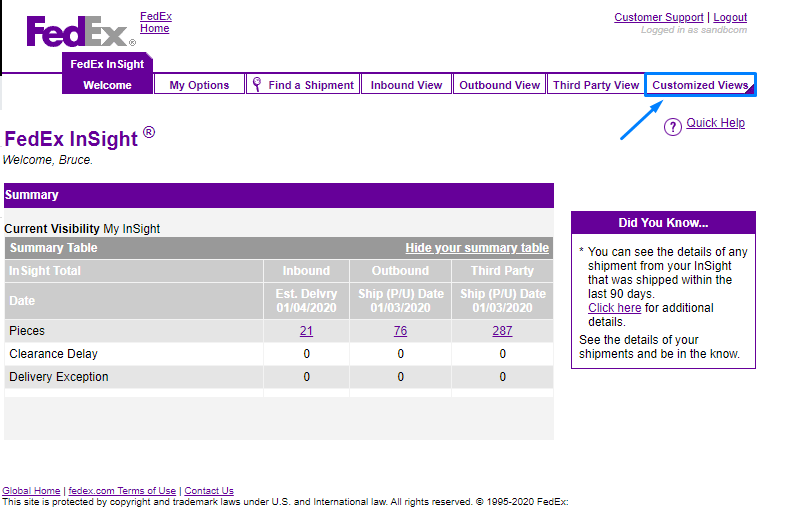Click the 'Third Party' column header
The image size is (797, 512).
[x=502, y=271]
